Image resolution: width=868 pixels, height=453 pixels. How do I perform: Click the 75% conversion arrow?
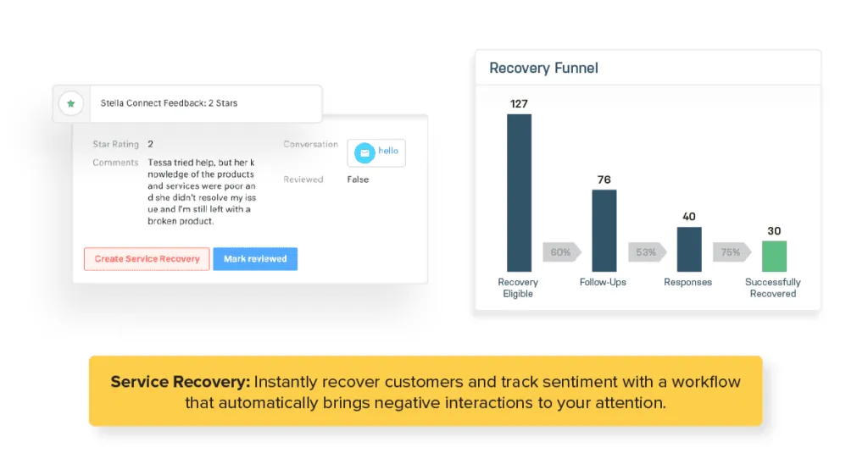pyautogui.click(x=731, y=252)
